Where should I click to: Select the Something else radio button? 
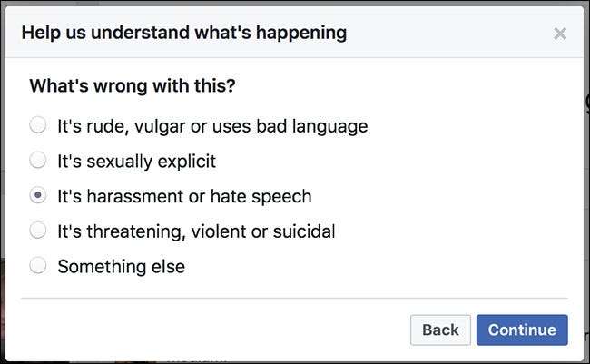[38, 266]
